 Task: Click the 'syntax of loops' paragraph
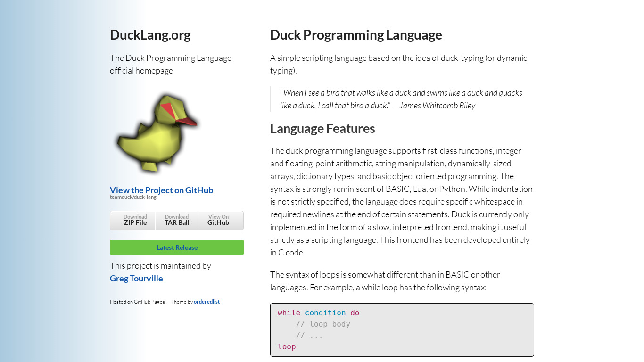click(385, 281)
